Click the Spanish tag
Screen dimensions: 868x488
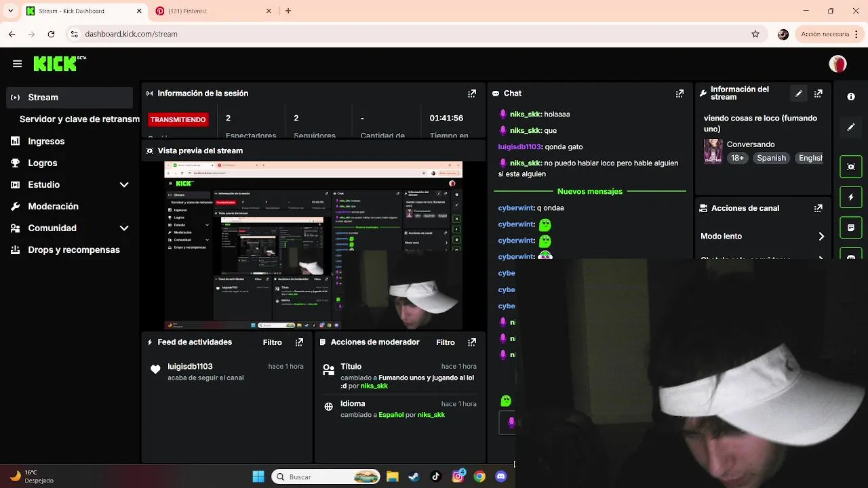pyautogui.click(x=771, y=158)
